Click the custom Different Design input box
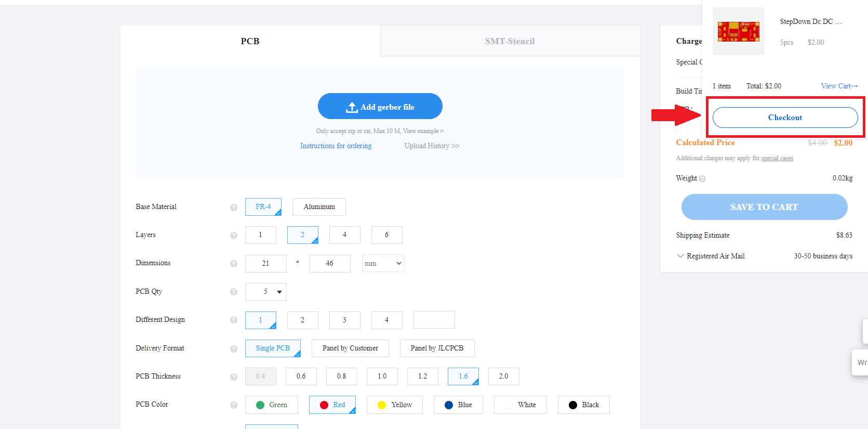This screenshot has width=868, height=429. coord(434,320)
